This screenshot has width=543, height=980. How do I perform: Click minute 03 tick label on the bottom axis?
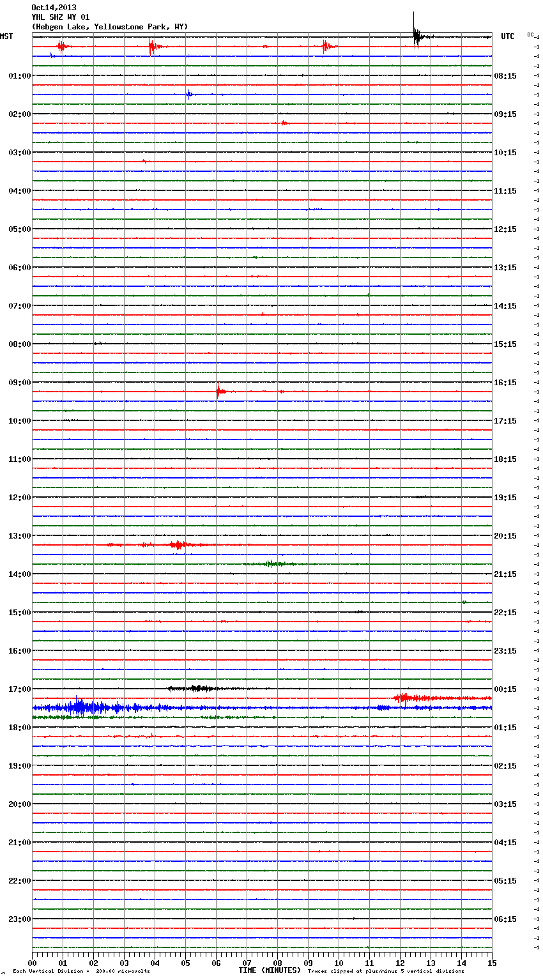tap(124, 962)
